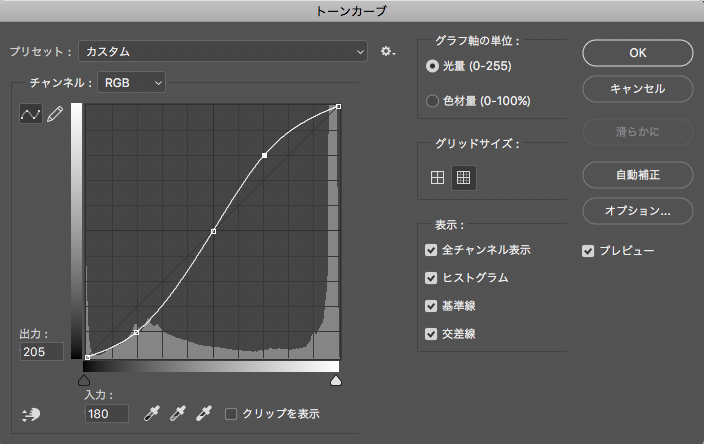Pick the black point eyedropper
The height and width of the screenshot is (444, 704).
pos(151,413)
